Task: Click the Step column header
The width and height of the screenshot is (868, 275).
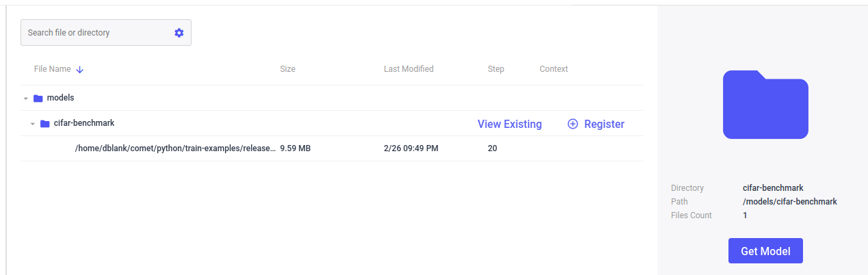Action: pyautogui.click(x=496, y=69)
